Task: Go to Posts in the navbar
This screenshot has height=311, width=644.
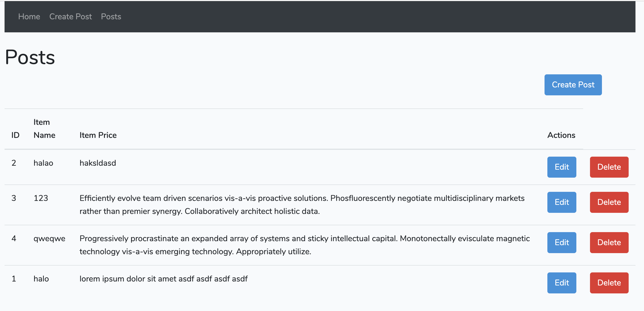Action: click(x=111, y=16)
